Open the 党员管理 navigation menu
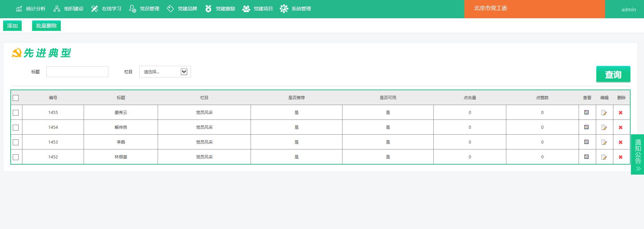The image size is (644, 229). pyautogui.click(x=144, y=9)
